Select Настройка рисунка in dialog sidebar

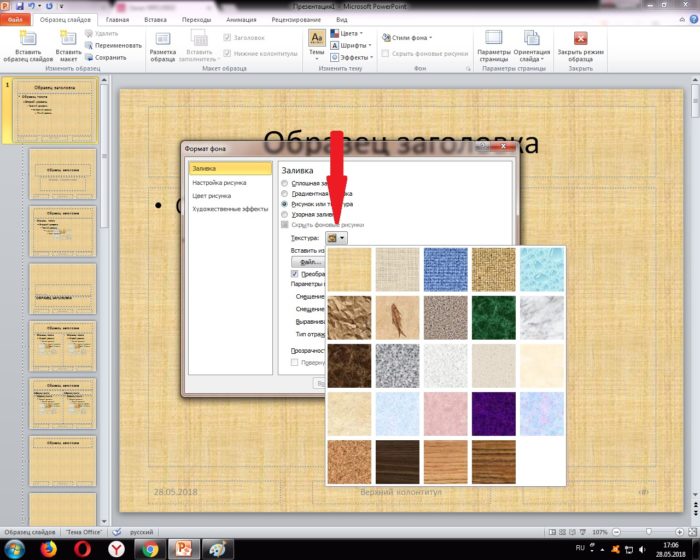point(219,183)
